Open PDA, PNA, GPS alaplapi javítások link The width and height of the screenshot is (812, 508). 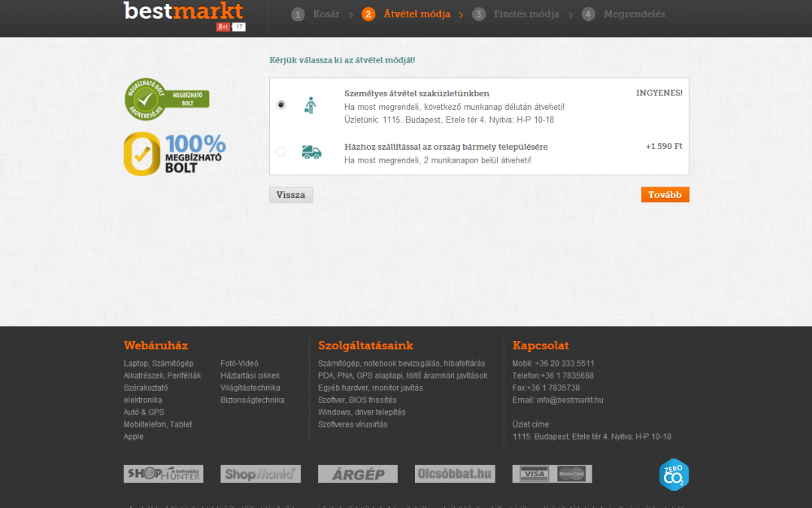coord(403,376)
